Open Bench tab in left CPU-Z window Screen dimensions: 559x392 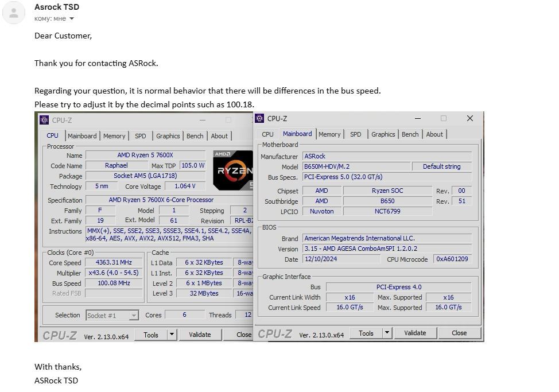195,136
